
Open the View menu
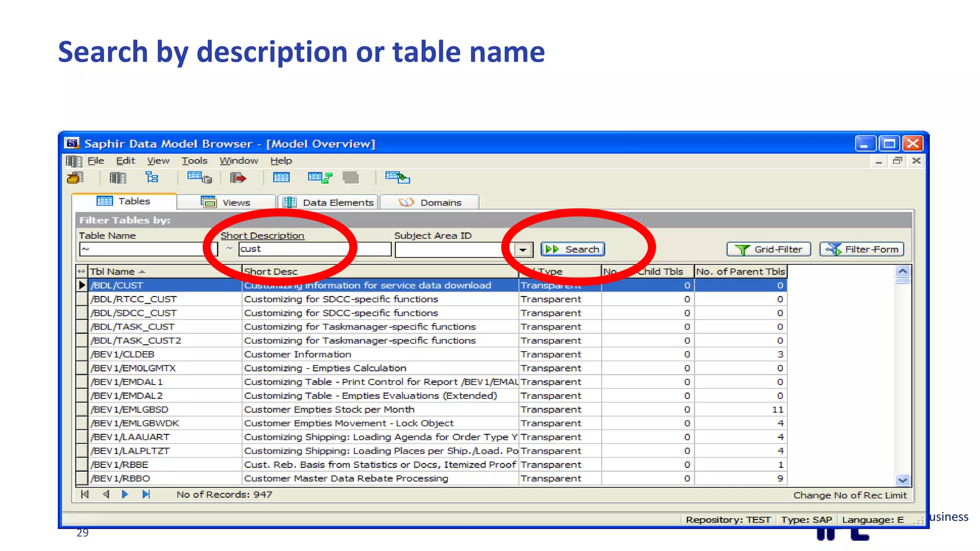tap(158, 161)
